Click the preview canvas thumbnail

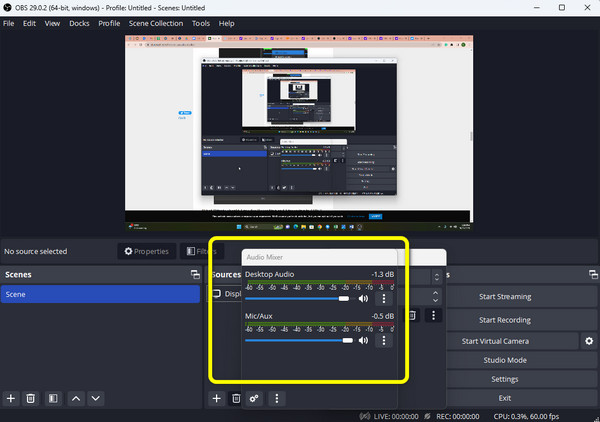[299, 133]
